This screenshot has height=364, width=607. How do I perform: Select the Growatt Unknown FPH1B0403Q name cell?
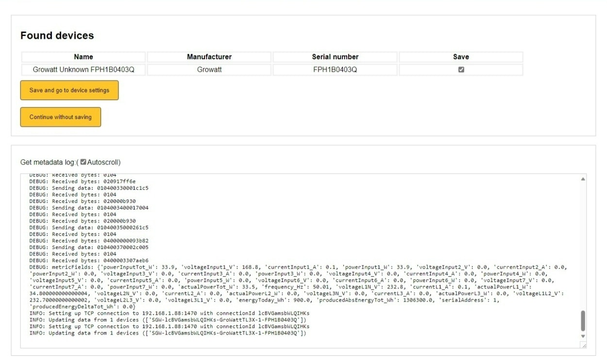(84, 69)
